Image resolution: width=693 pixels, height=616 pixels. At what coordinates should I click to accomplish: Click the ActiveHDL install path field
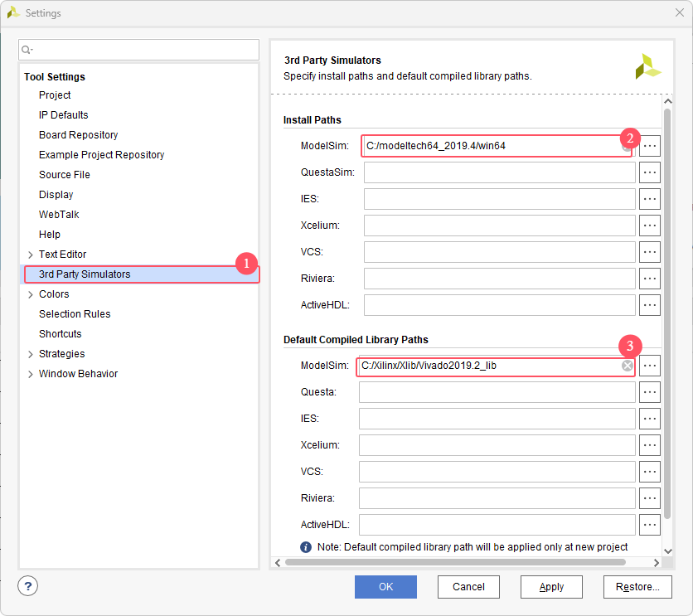tap(499, 305)
